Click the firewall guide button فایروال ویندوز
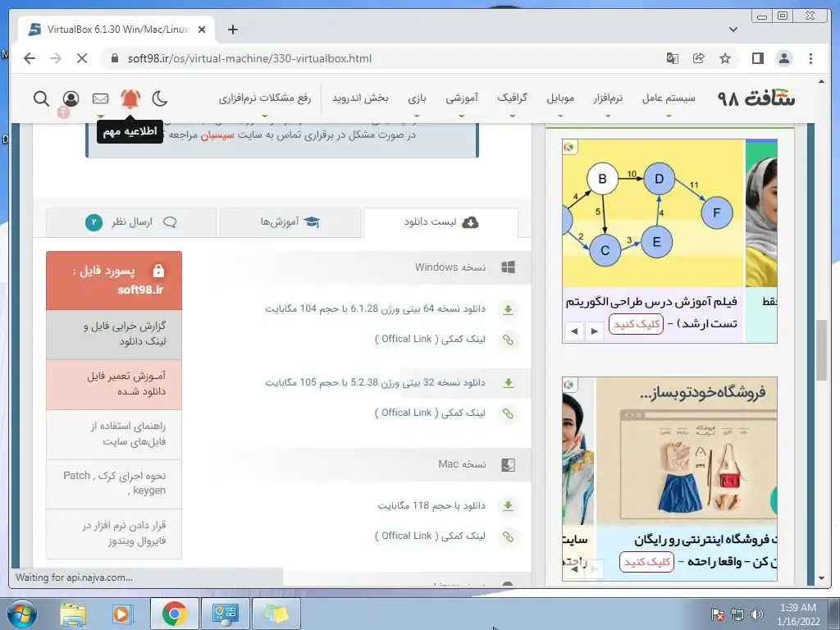 click(113, 533)
